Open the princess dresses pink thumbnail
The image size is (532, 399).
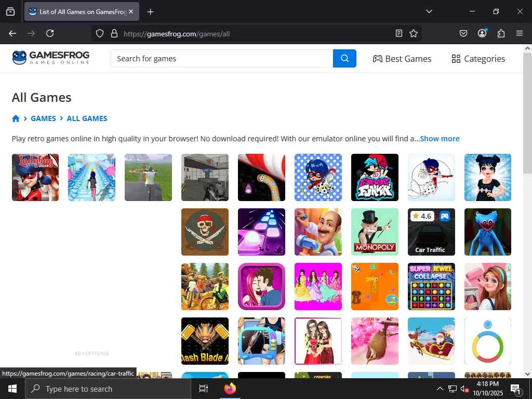318,286
